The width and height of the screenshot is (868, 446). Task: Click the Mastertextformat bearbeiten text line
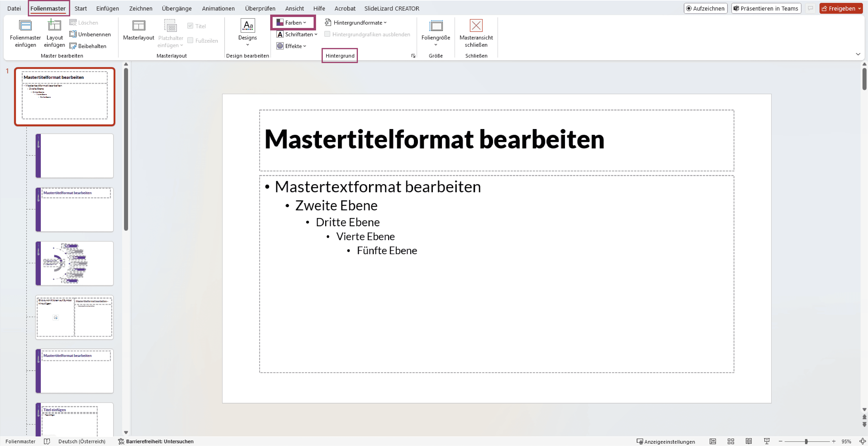pos(378,187)
